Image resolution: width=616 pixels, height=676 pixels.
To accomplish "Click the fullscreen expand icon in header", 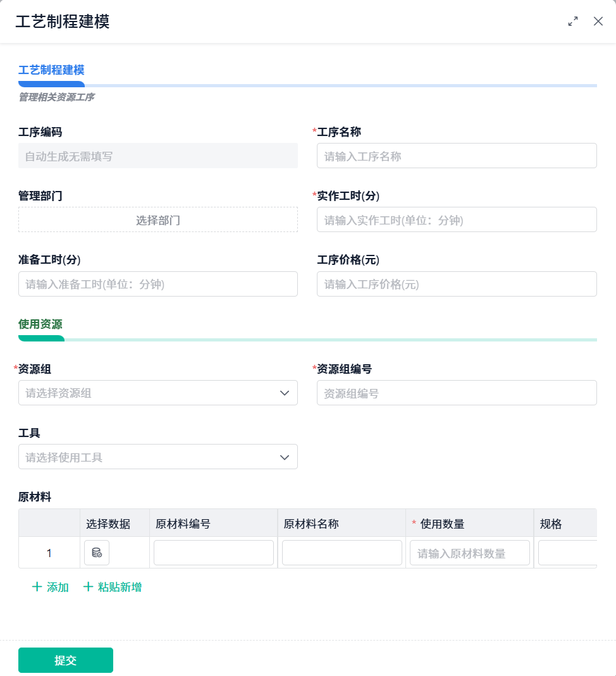I will pos(573,22).
